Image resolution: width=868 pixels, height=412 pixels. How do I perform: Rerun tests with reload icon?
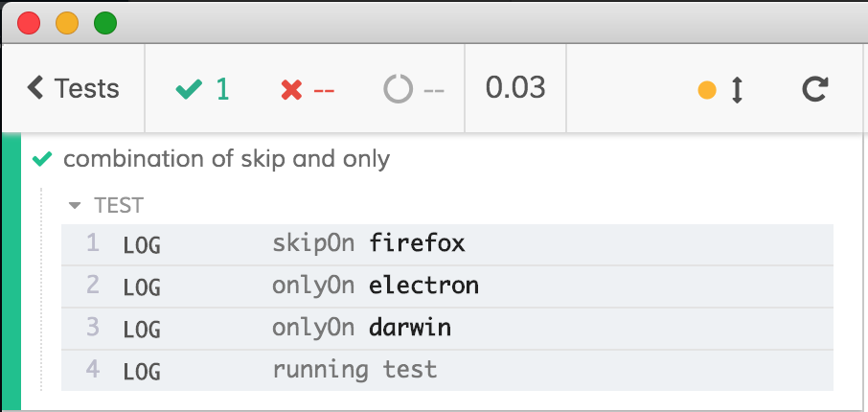click(815, 89)
